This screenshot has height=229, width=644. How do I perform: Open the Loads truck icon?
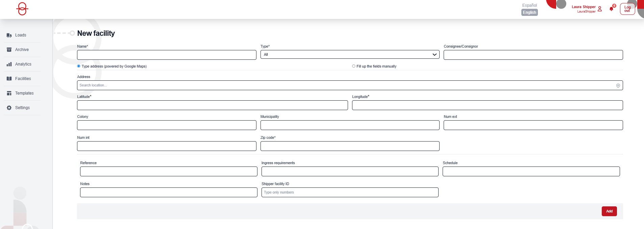coord(9,35)
